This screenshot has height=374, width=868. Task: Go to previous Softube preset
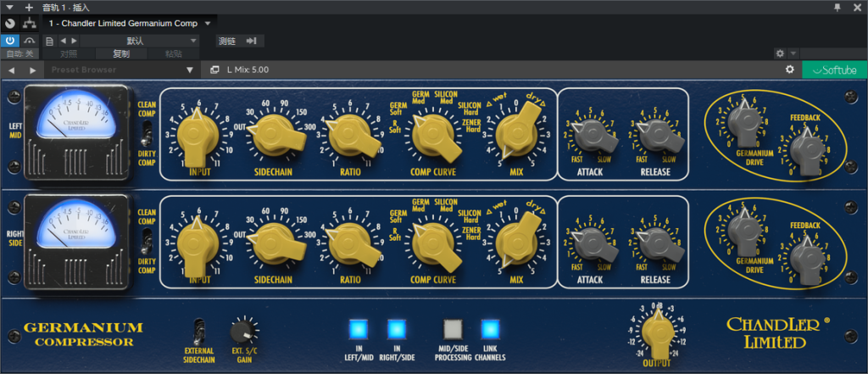click(x=11, y=70)
